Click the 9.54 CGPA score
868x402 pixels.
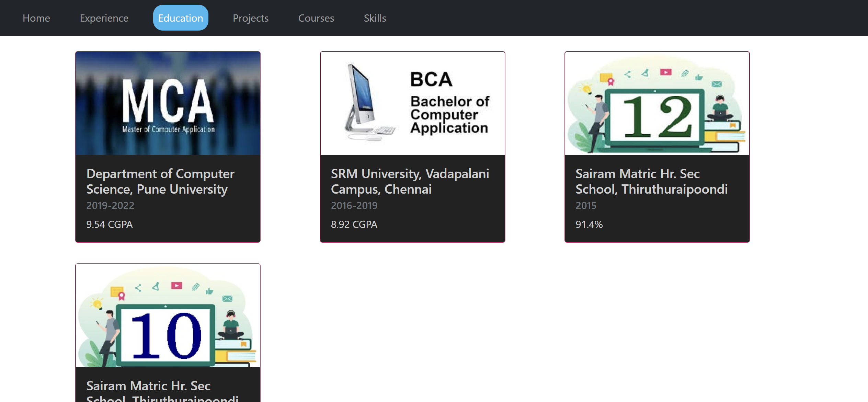(x=109, y=224)
